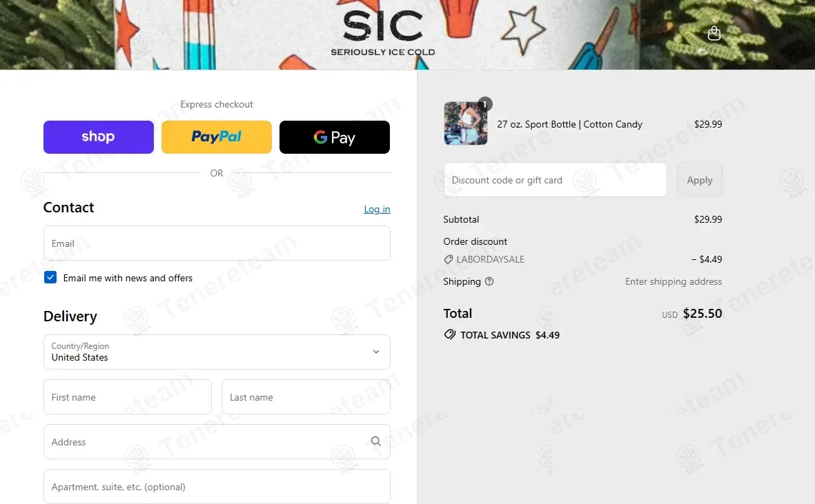Click the Total Savings tag icon

450,335
